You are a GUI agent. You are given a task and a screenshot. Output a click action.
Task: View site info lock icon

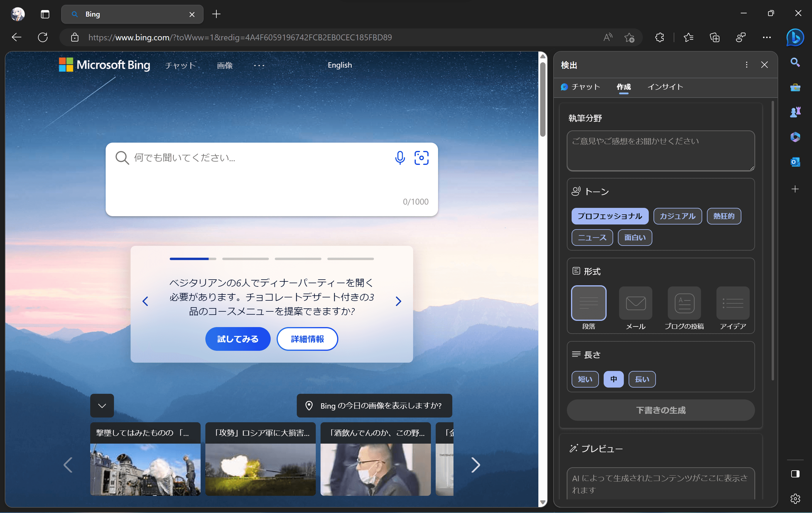tap(74, 37)
